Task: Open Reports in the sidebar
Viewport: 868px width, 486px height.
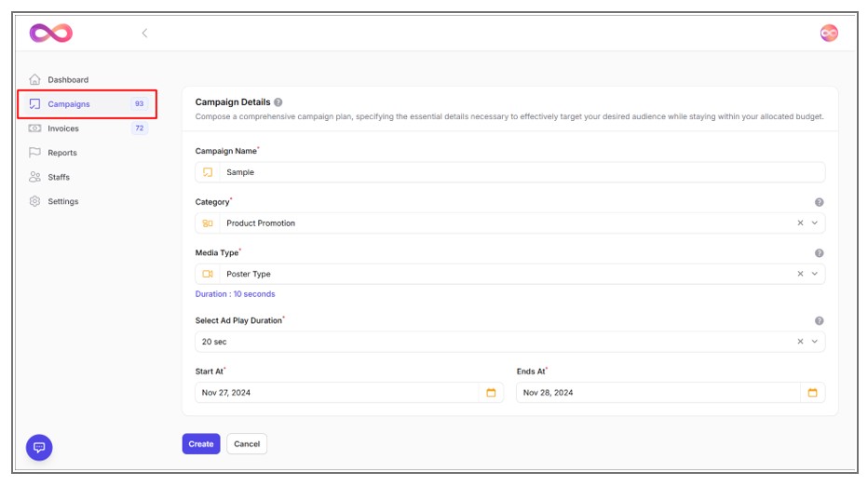Action: point(62,153)
